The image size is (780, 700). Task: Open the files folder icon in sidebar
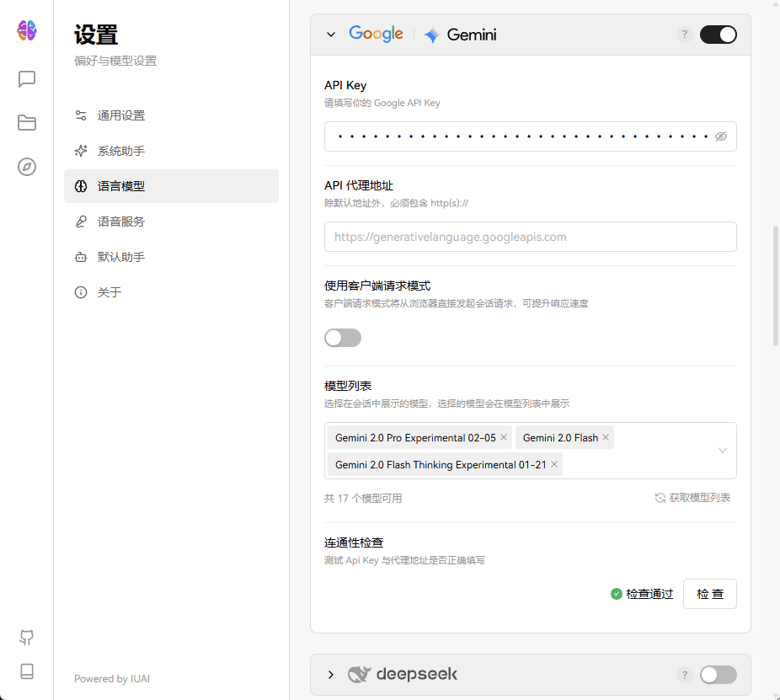[27, 122]
